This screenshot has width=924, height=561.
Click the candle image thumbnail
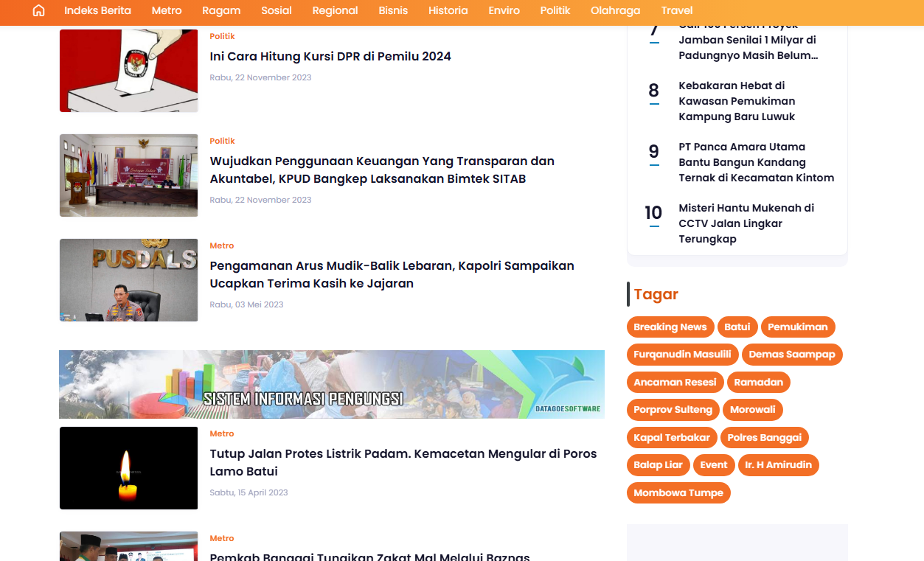coord(128,468)
